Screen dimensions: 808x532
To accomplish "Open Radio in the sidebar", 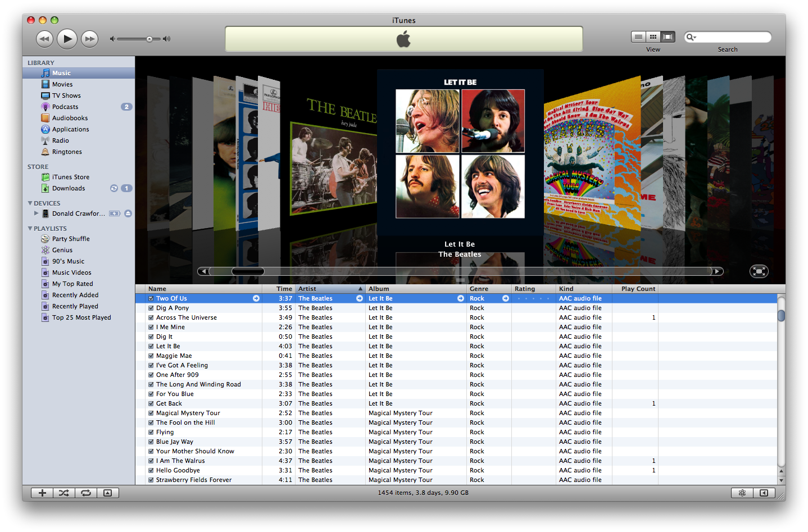I will pyautogui.click(x=79, y=140).
